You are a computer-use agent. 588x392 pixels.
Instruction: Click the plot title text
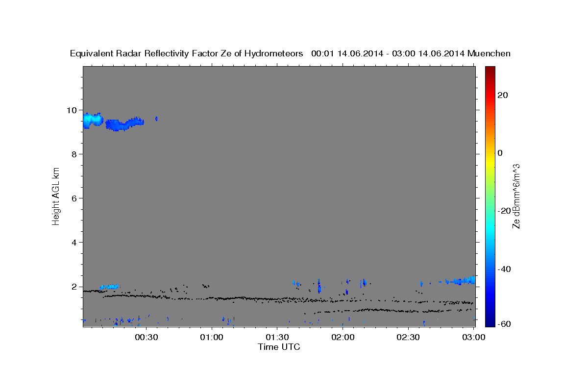[290, 53]
